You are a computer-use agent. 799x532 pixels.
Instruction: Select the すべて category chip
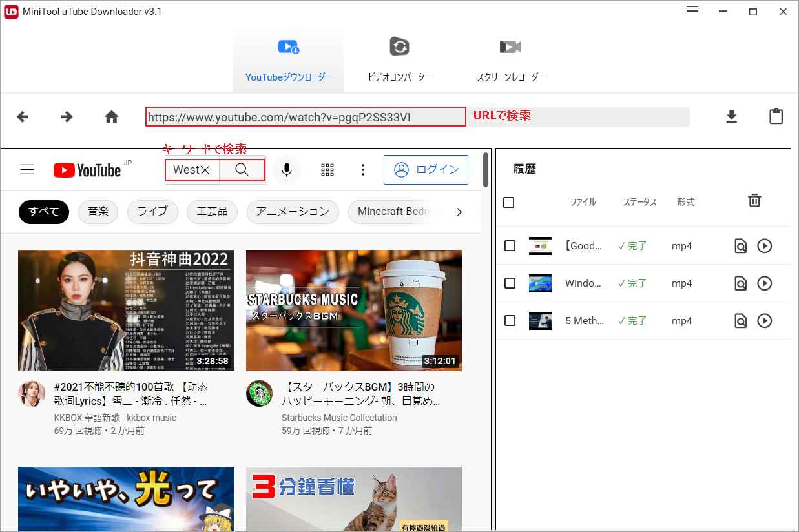[44, 212]
